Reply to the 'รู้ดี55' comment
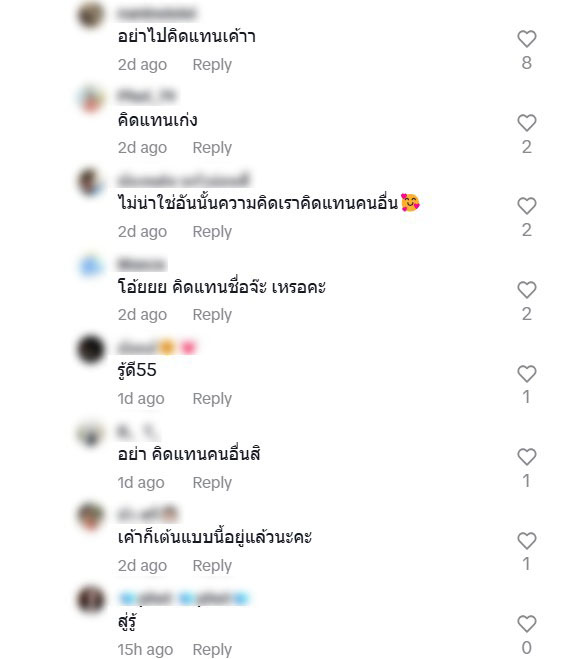The image size is (564, 659). point(212,398)
